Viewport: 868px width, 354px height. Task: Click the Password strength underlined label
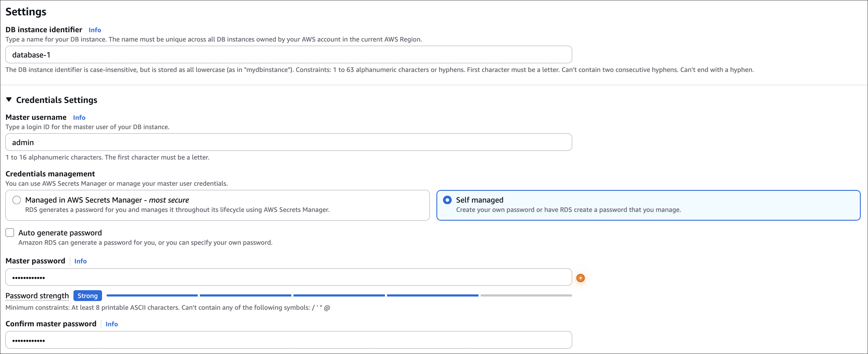click(37, 296)
